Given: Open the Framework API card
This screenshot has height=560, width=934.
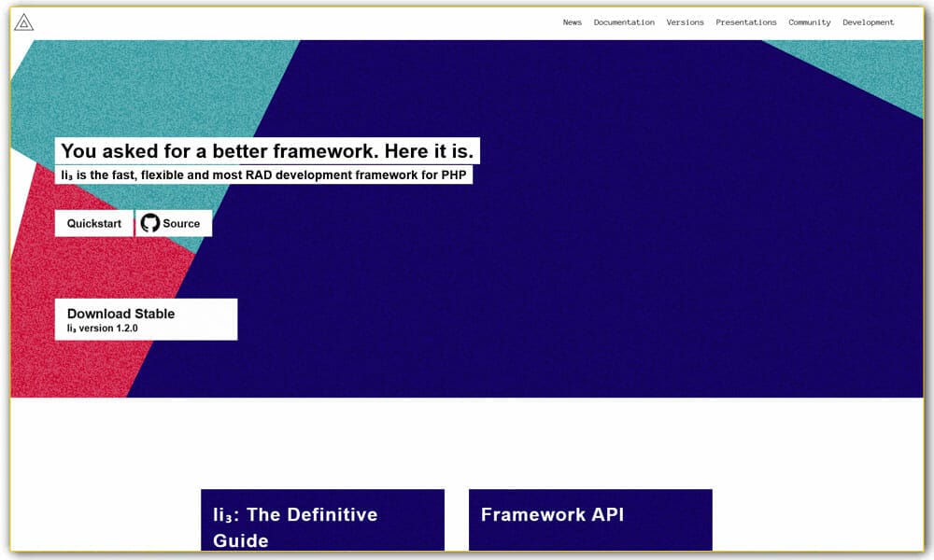Looking at the screenshot, I should tap(590, 519).
